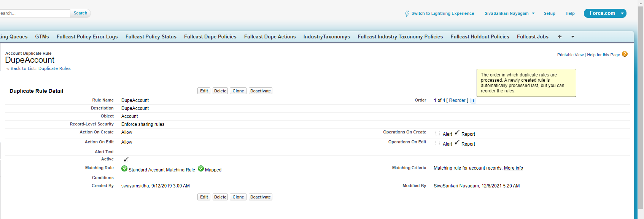644x219 pixels.
Task: Click in the search input field
Action: (35, 13)
